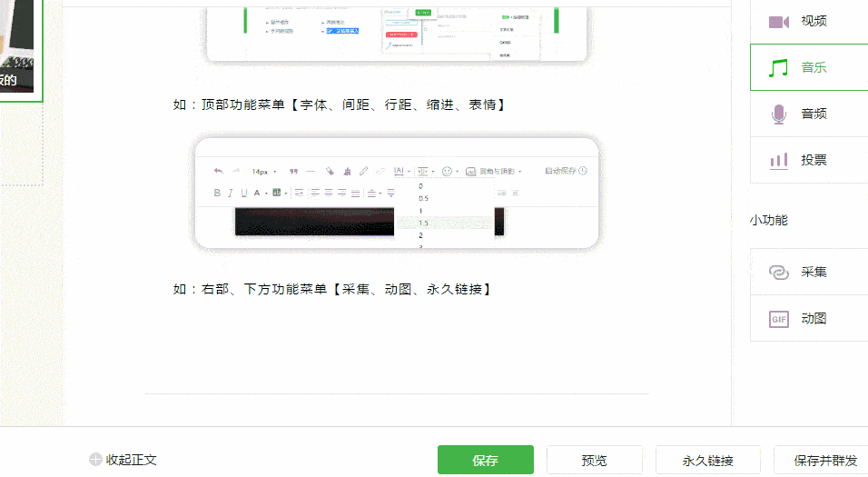The height and width of the screenshot is (477, 868).
Task: Click the redo arrow in toolbar image
Action: pyautogui.click(x=235, y=171)
